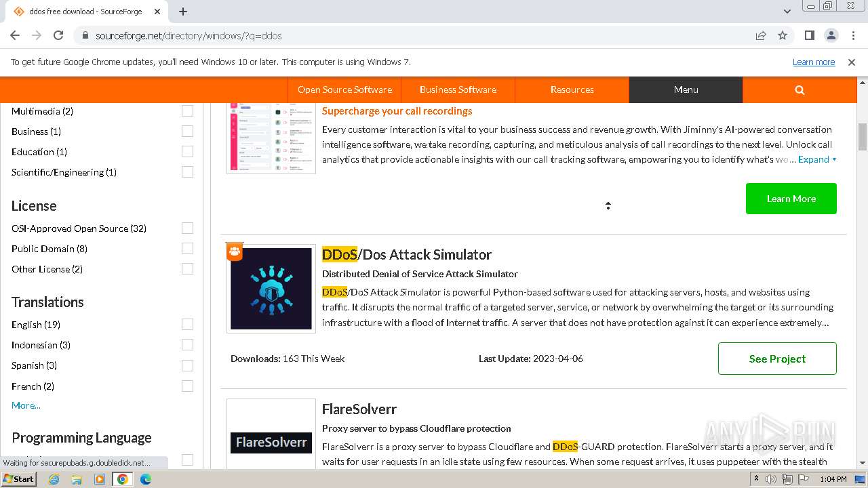
Task: Expand the Jiminny ad description
Action: 817,159
